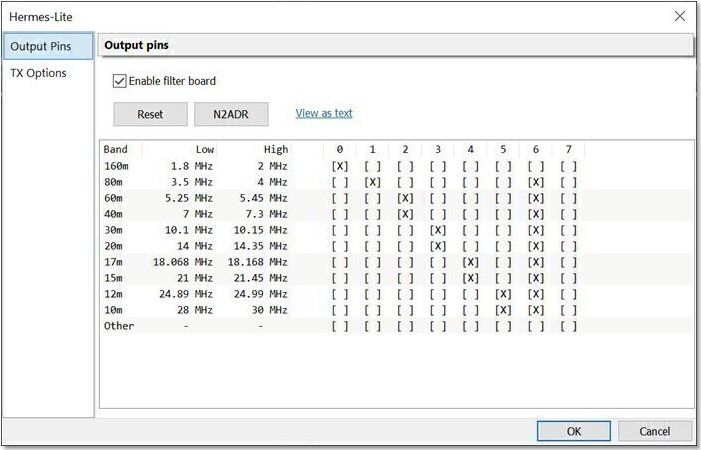
Task: Select the 10m band row label
Action: 113,310
